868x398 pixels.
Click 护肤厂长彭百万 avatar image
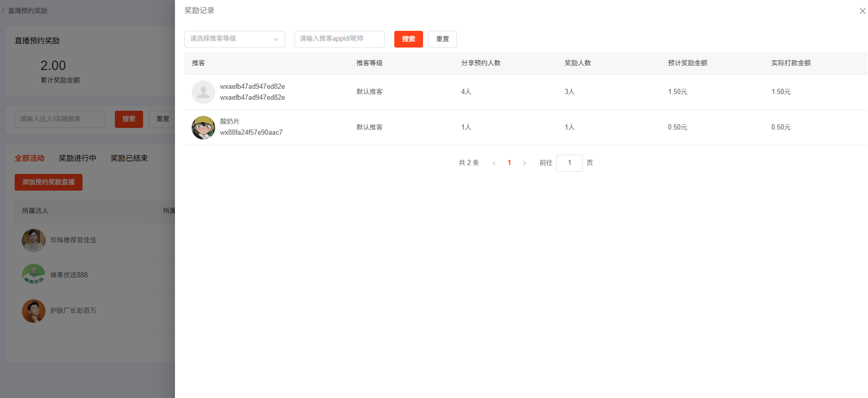[x=33, y=311]
